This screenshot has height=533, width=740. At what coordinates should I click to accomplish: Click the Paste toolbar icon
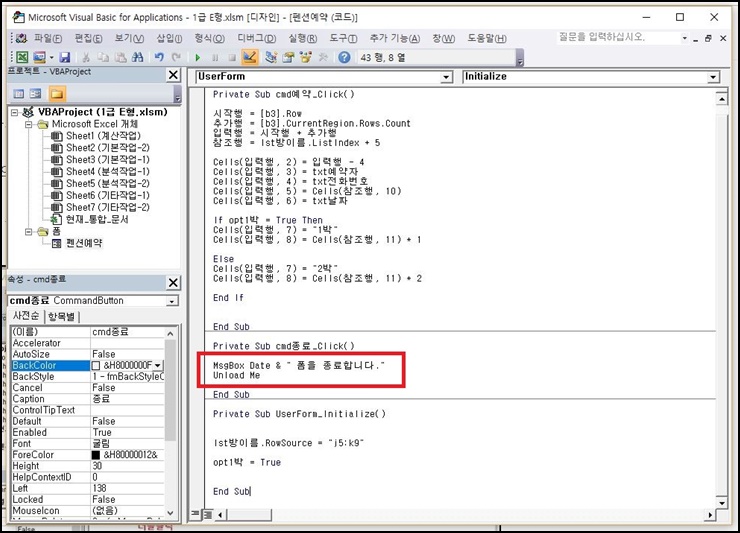coord(120,57)
